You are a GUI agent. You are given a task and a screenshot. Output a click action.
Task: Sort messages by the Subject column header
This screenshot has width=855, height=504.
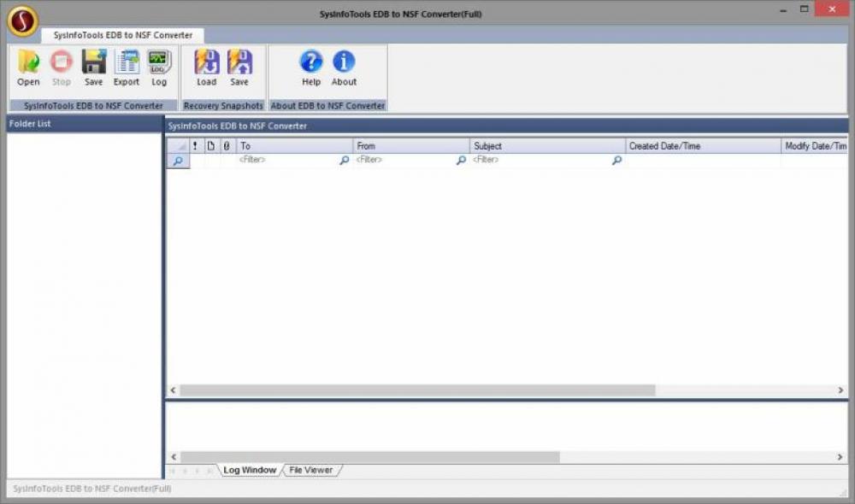513,145
